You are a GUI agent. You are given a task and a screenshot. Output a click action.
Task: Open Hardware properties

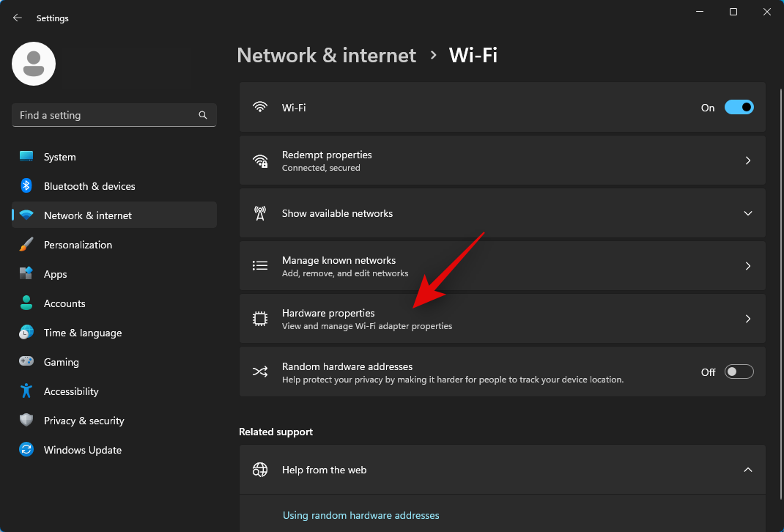502,319
